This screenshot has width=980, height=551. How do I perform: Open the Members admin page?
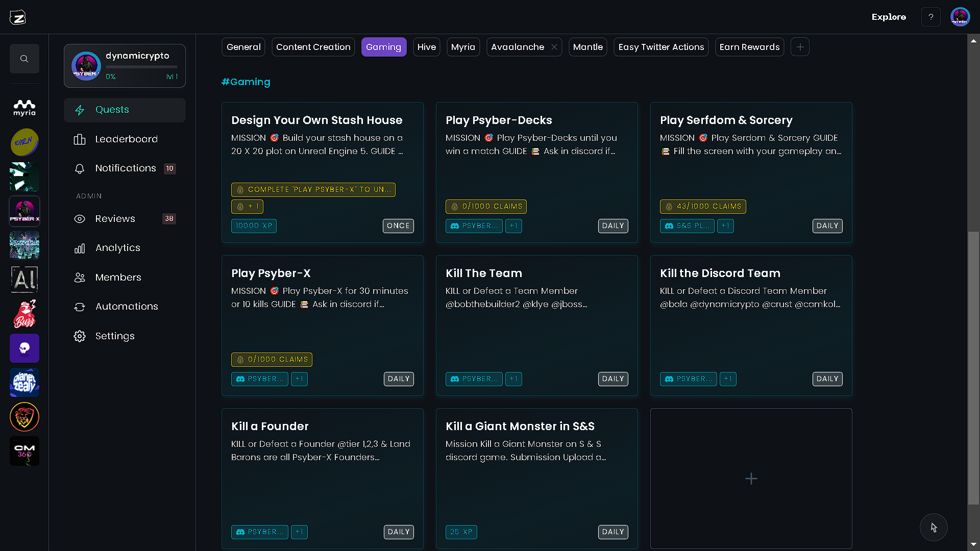[x=125, y=278]
